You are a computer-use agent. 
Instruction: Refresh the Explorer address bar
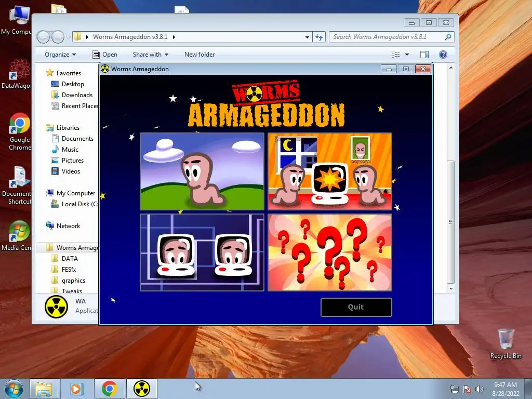319,37
